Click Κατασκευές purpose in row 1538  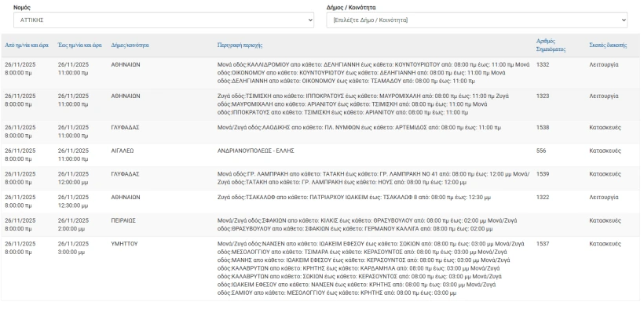[605, 128]
